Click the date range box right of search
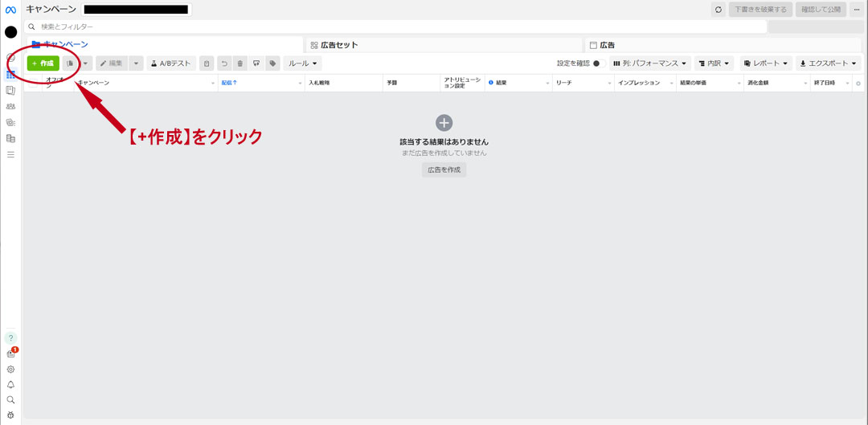The width and height of the screenshot is (868, 425). pyautogui.click(x=817, y=27)
